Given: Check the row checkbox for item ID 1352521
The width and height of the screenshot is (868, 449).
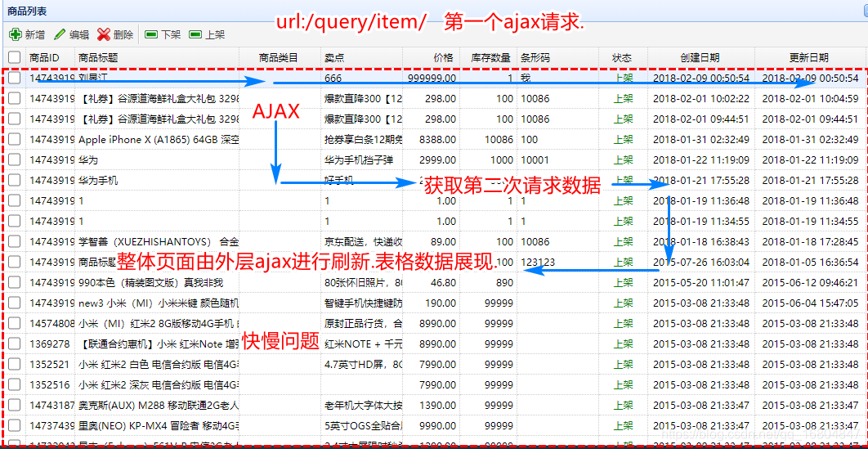Looking at the screenshot, I should pyautogui.click(x=15, y=364).
